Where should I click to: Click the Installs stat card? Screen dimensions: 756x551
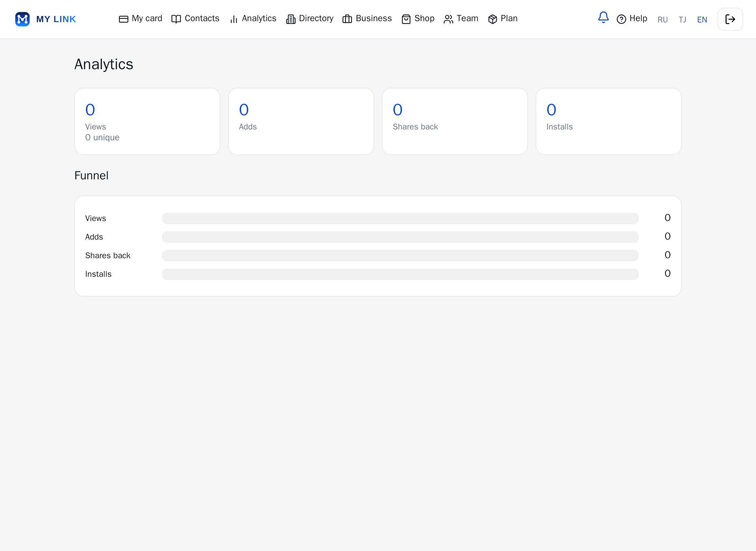609,121
